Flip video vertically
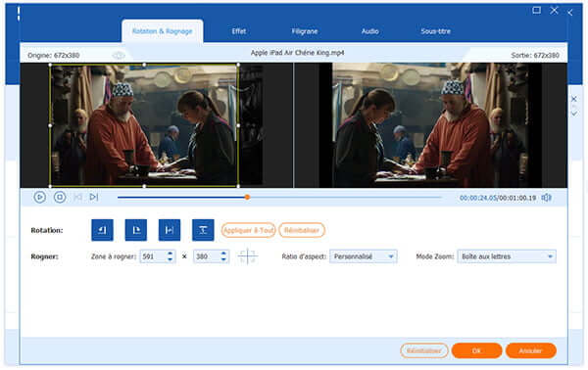This screenshot has height=370, width=588. [203, 230]
